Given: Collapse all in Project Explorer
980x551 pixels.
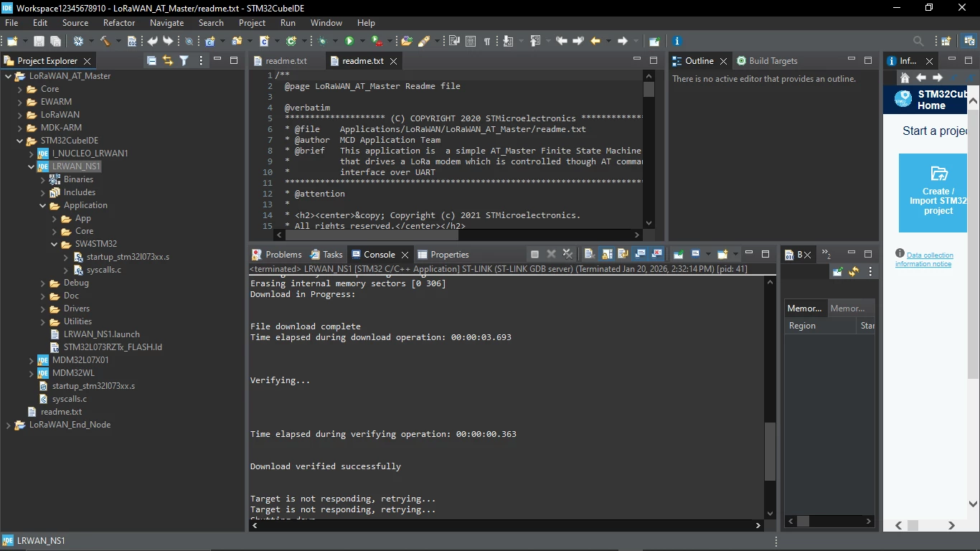Looking at the screenshot, I should click(151, 61).
